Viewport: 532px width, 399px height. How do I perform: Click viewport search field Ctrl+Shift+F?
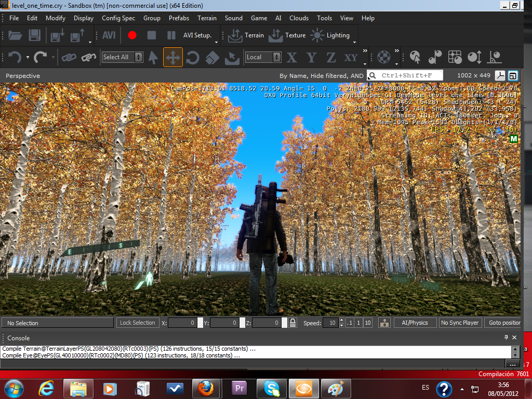coord(405,75)
